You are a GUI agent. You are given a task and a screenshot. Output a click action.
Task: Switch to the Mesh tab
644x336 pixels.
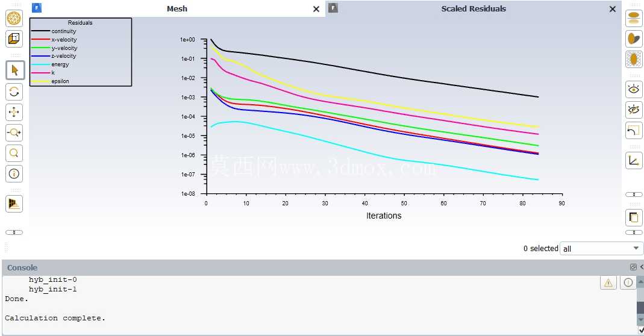click(177, 8)
